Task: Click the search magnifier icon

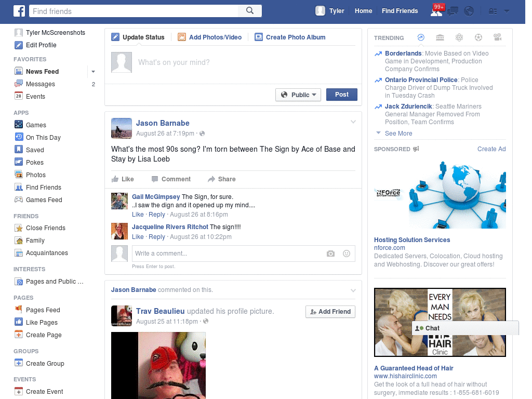Action: [250, 11]
